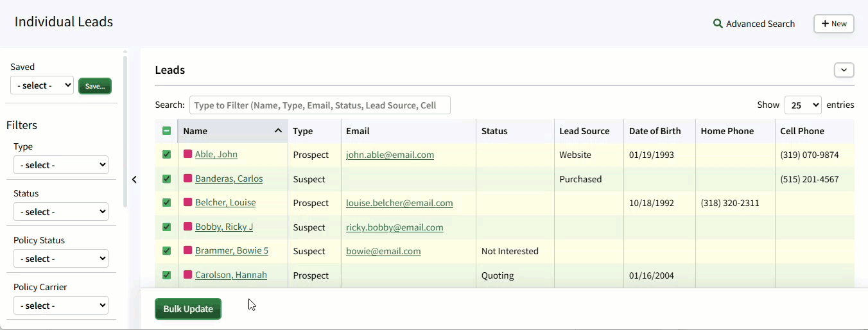Click the john.able@email.com email link
Screen dimensions: 868x330
[390, 155]
